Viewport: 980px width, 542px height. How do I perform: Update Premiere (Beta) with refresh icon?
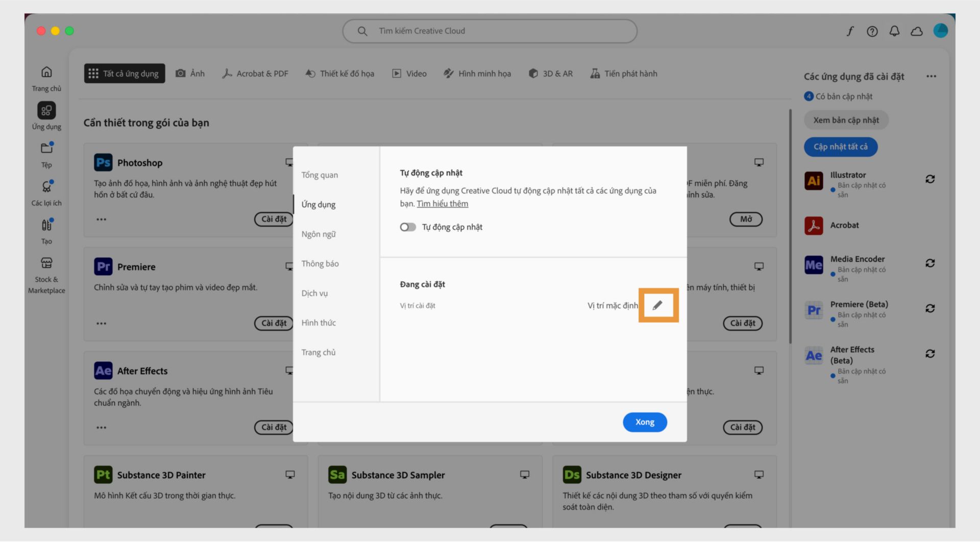click(930, 309)
